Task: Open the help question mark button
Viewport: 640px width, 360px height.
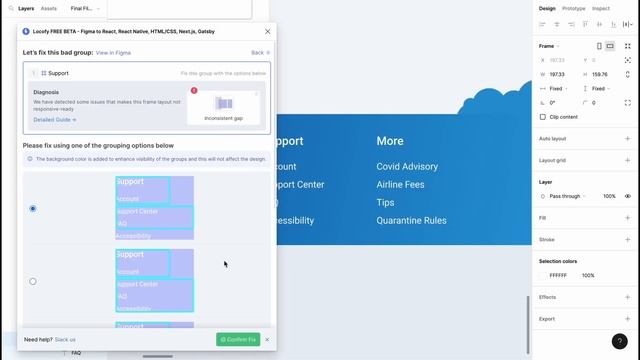Action: (620, 341)
